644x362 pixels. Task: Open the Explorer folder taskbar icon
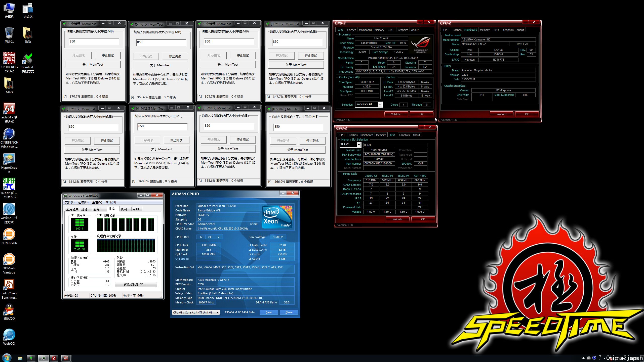click(20, 358)
